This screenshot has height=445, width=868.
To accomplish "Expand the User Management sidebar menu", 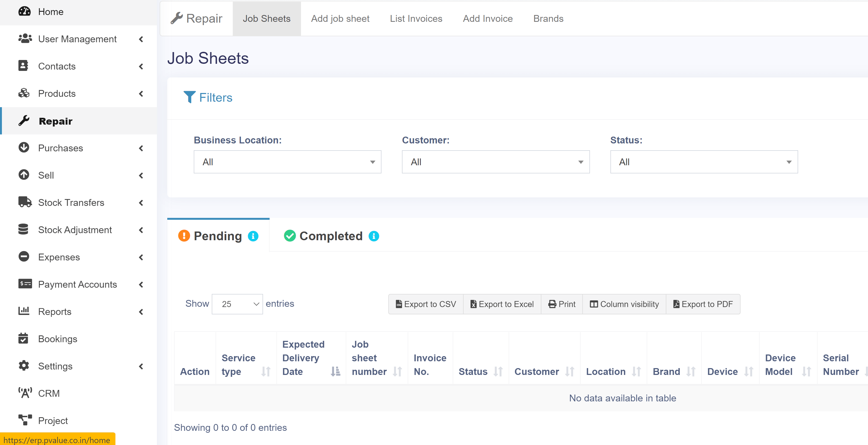I will (x=77, y=39).
